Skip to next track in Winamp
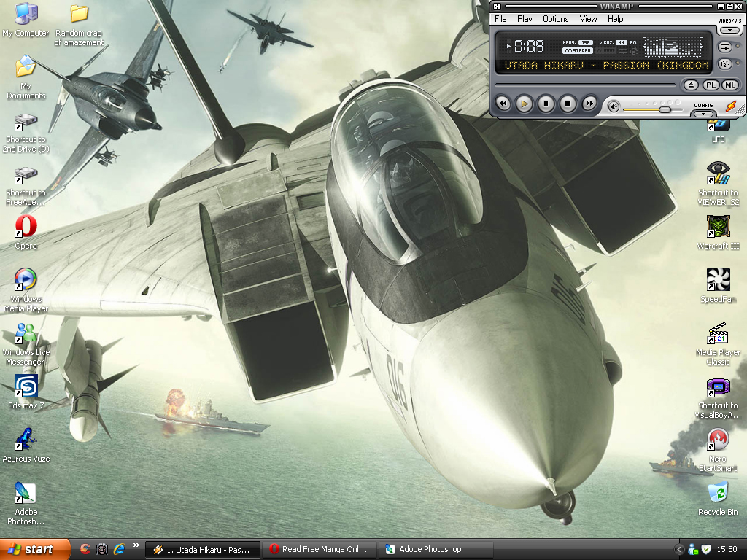747x560 pixels. 589,104
